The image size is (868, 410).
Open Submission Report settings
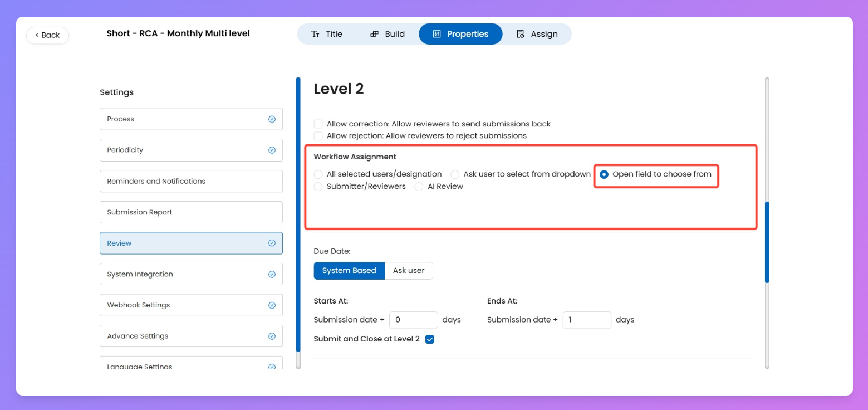click(191, 212)
